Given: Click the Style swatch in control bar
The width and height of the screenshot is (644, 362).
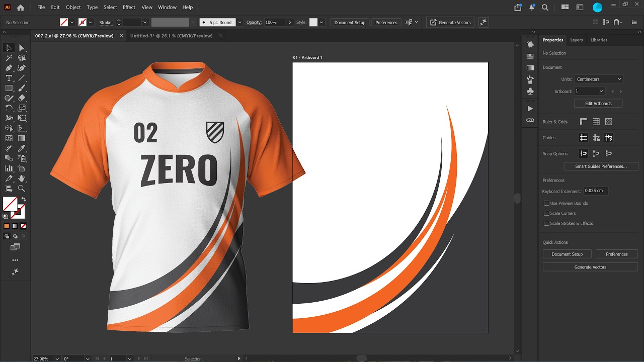Looking at the screenshot, I should pyautogui.click(x=313, y=23).
